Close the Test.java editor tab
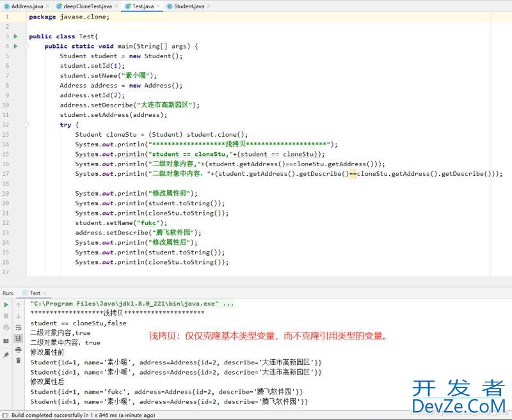The height and width of the screenshot is (420, 512). (158, 6)
